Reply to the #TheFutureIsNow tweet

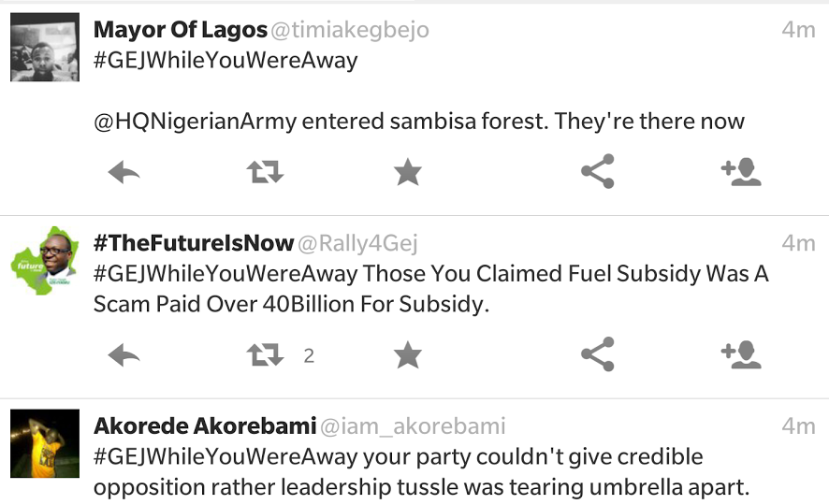pos(124,354)
